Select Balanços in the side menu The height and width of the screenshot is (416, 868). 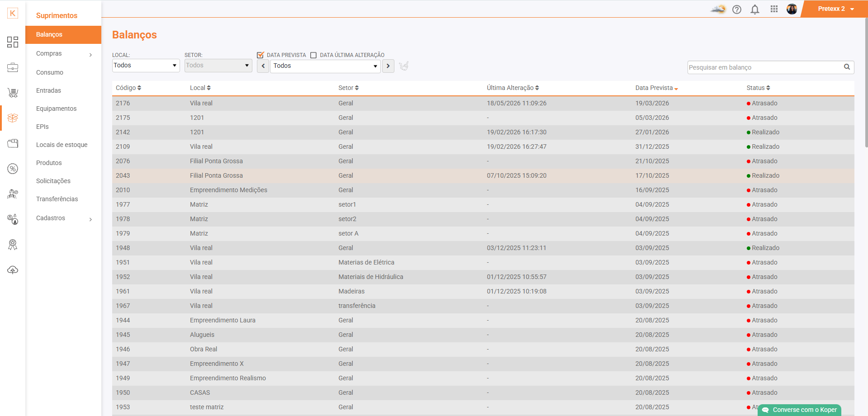pyautogui.click(x=63, y=35)
